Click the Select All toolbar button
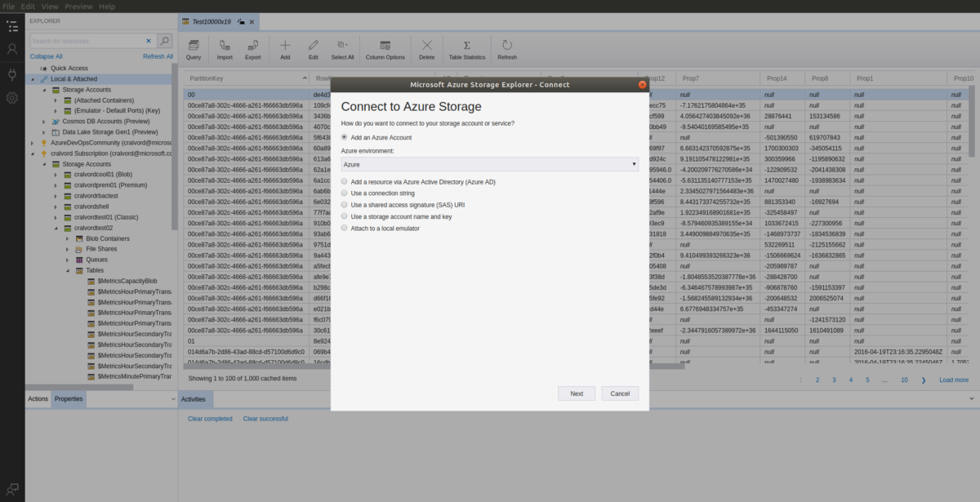 [x=342, y=50]
